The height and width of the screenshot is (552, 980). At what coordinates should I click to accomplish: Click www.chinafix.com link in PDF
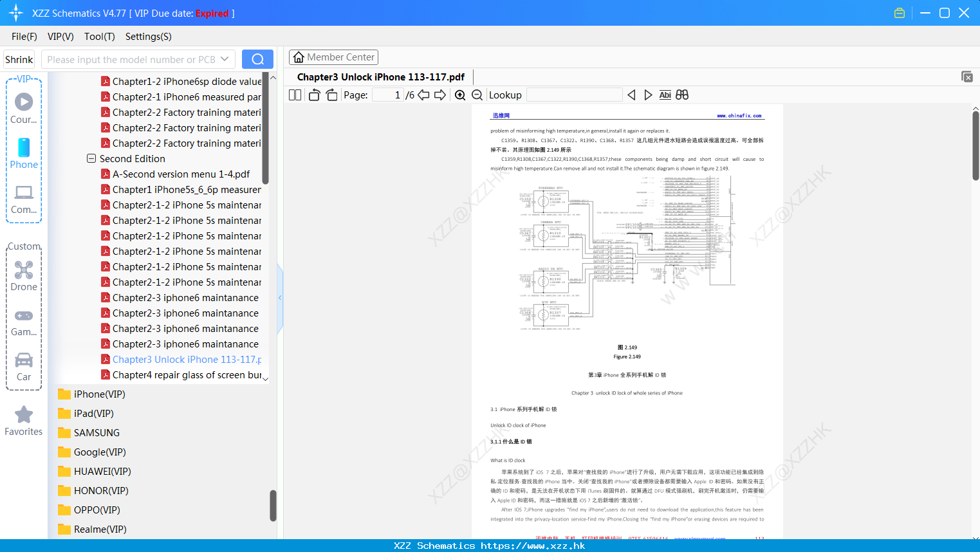click(739, 116)
